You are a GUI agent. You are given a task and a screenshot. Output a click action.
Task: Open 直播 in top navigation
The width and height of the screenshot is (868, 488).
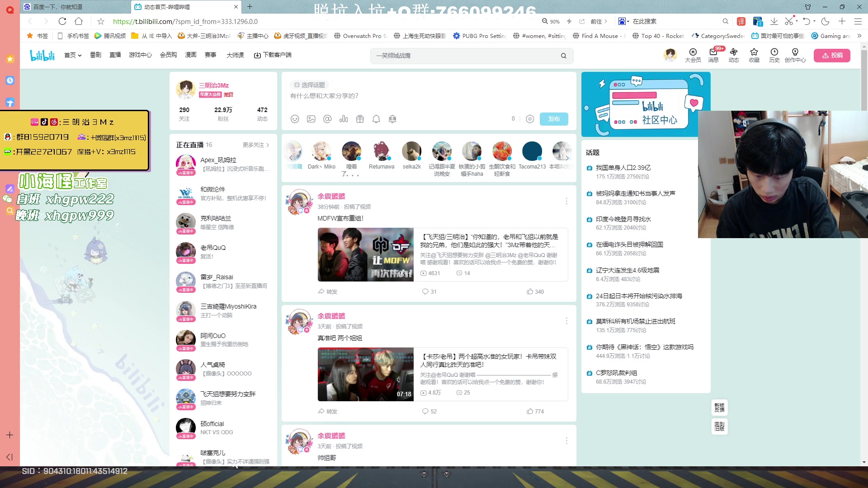point(115,55)
